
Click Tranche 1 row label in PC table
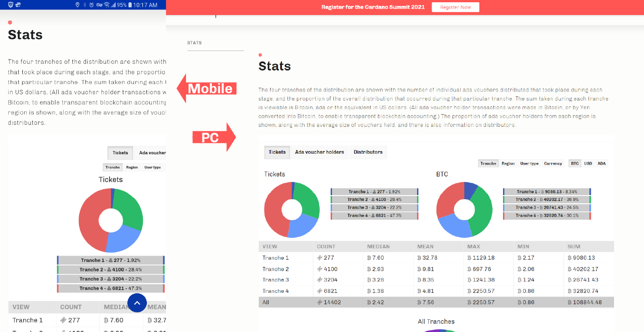pyautogui.click(x=276, y=258)
